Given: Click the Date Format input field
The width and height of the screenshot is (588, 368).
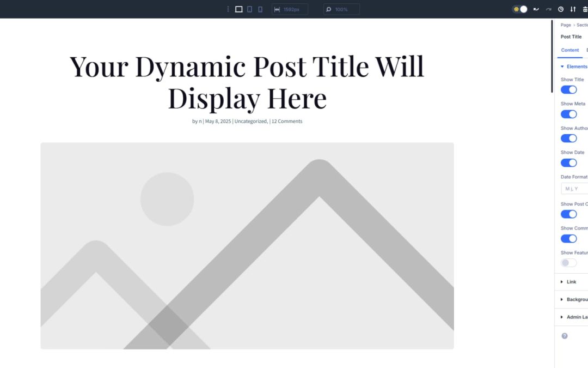Looking at the screenshot, I should (574, 189).
